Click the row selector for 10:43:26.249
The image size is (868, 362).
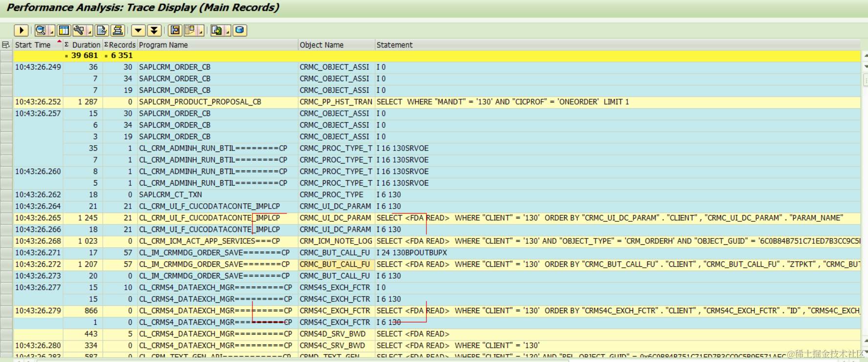click(x=6, y=67)
